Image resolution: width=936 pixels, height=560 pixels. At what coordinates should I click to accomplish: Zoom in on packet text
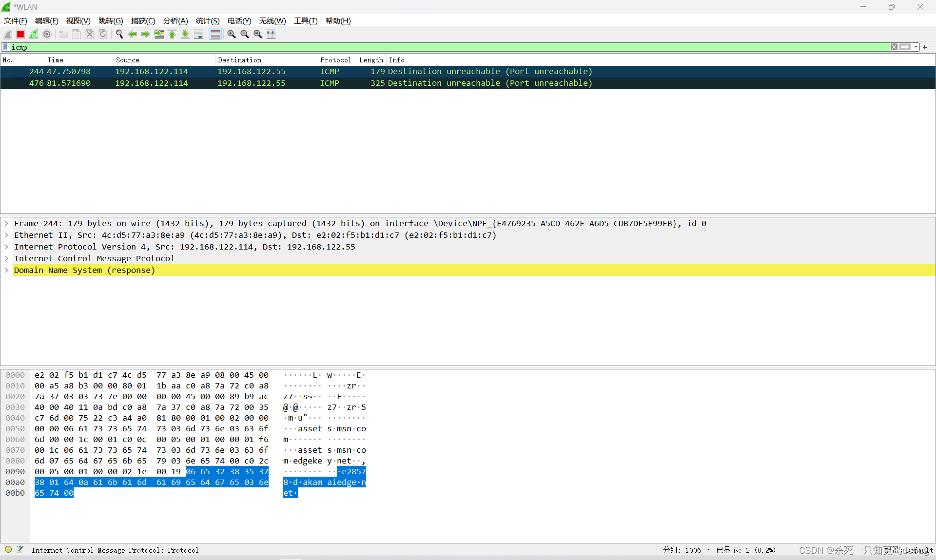coord(232,34)
